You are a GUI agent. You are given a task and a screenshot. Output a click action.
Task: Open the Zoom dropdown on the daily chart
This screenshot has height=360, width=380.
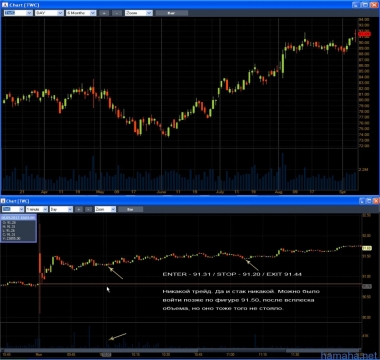click(139, 13)
